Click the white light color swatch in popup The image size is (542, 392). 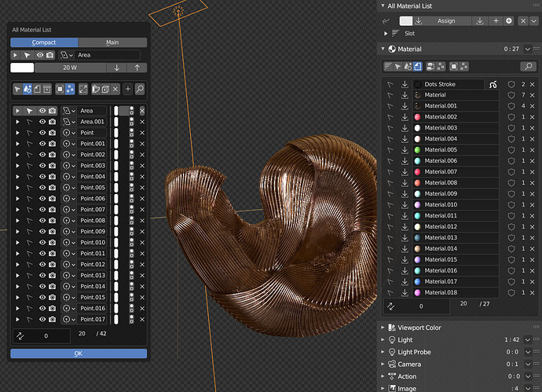(x=22, y=68)
